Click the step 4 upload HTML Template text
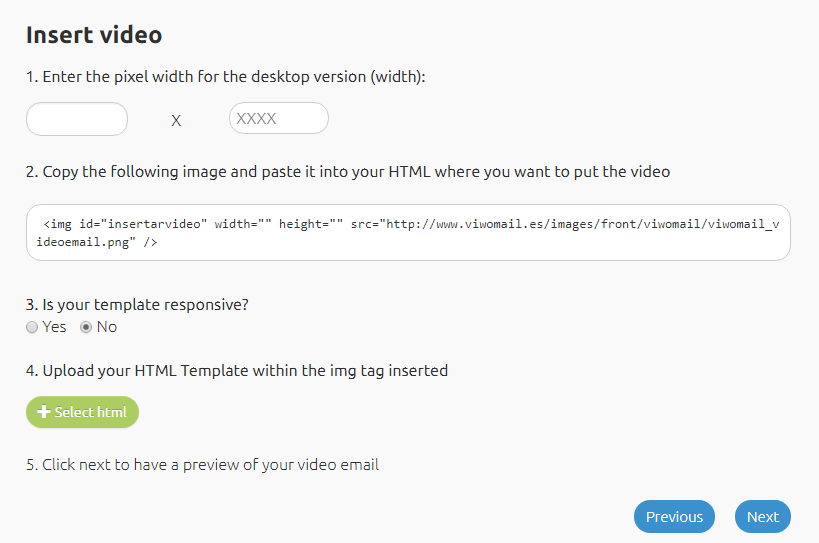This screenshot has height=543, width=819. [x=237, y=370]
